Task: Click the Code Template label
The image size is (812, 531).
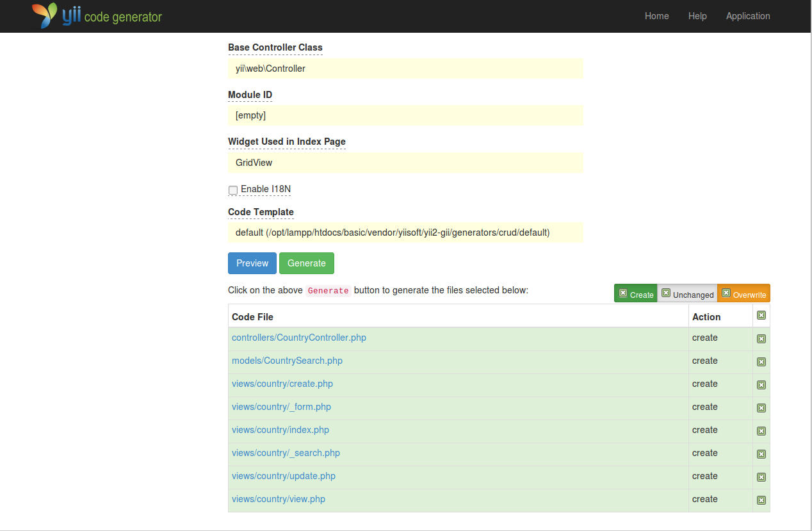Action: click(261, 212)
